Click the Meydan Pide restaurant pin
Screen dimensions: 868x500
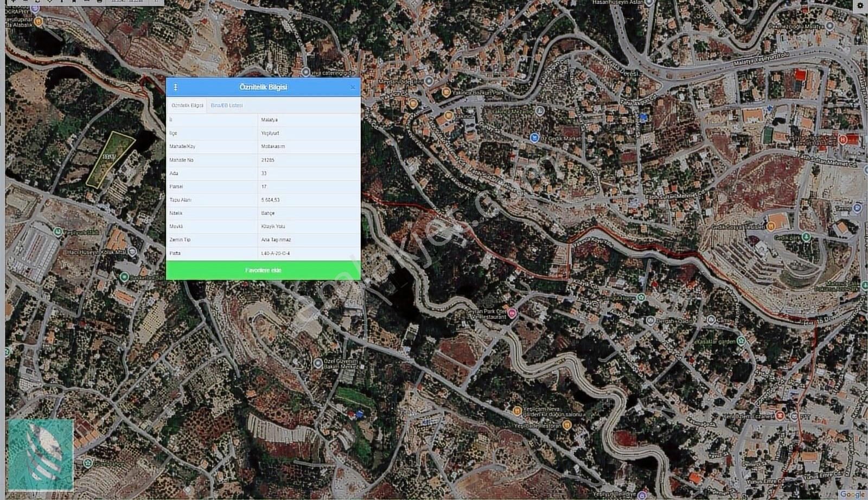tap(429, 81)
